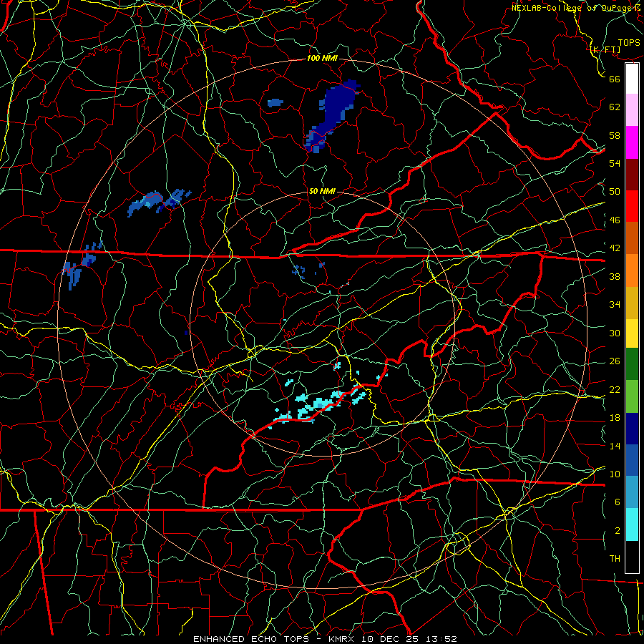Pick the dark red (maroon) legend swatch

[x=632, y=175]
